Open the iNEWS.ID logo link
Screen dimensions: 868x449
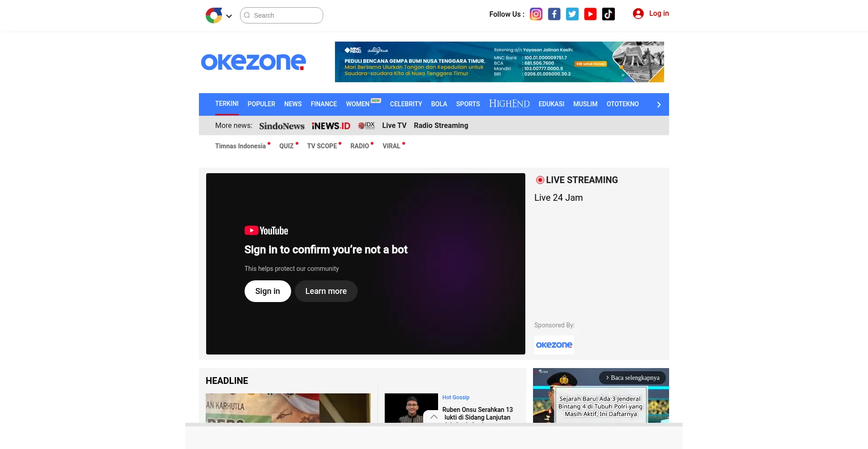point(331,126)
